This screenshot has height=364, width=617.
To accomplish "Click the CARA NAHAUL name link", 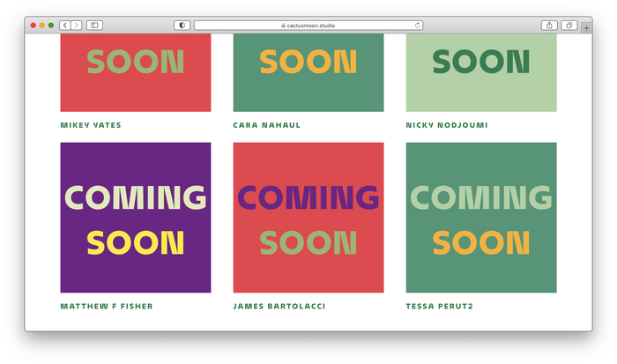I will (x=266, y=125).
